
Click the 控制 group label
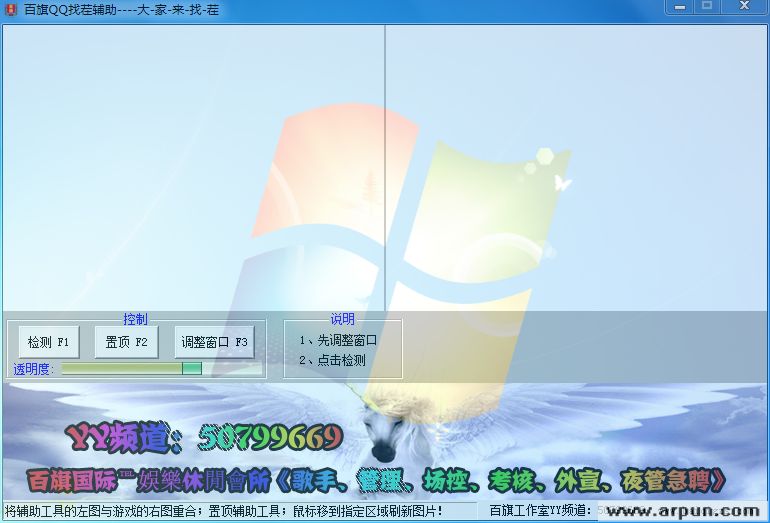[x=135, y=319]
